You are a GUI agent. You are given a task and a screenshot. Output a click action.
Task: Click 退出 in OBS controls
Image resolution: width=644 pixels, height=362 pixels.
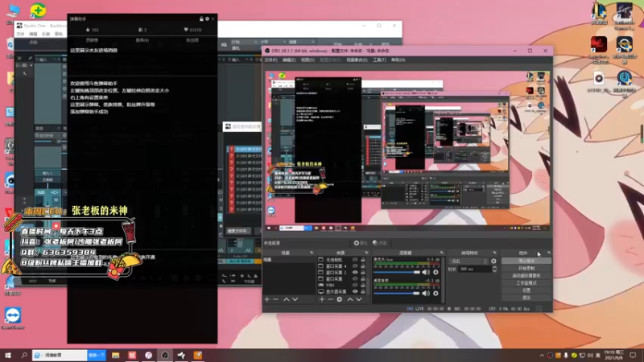(x=526, y=298)
